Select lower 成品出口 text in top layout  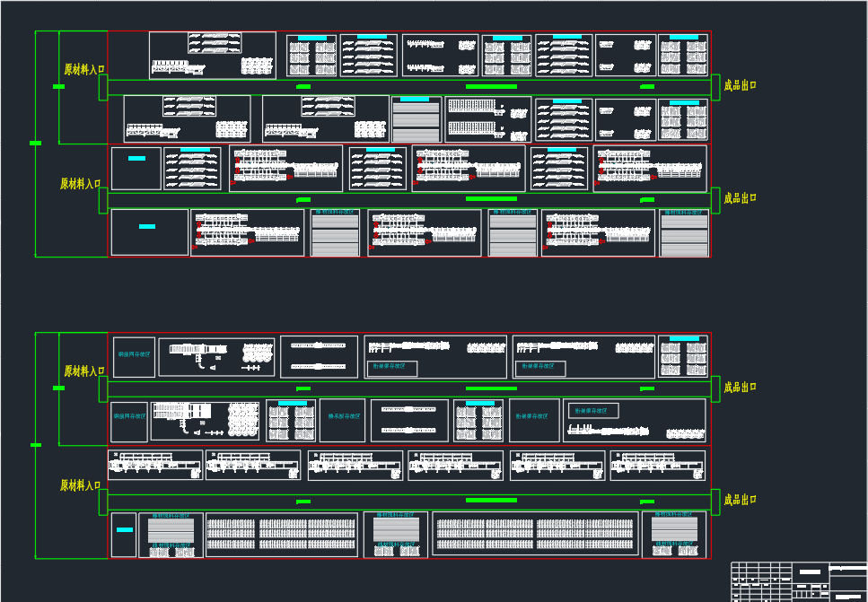pyautogui.click(x=741, y=198)
